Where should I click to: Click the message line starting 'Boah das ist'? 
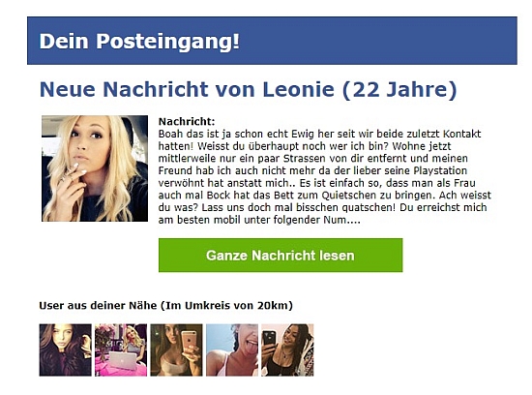pos(319,134)
